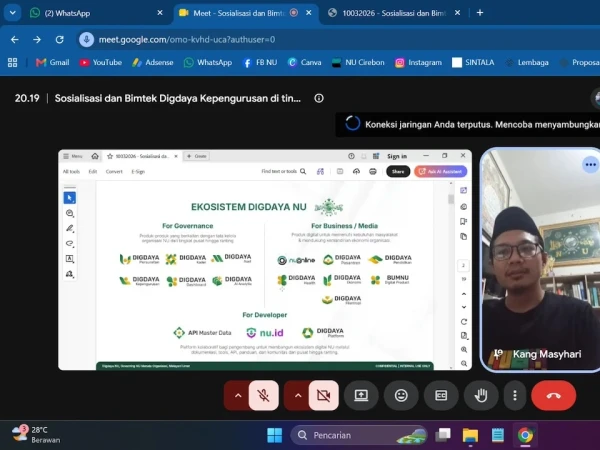Viewport: 600px width, 450px height.
Task: Click All tools in shared Acrobat toolbar
Action: pos(71,171)
